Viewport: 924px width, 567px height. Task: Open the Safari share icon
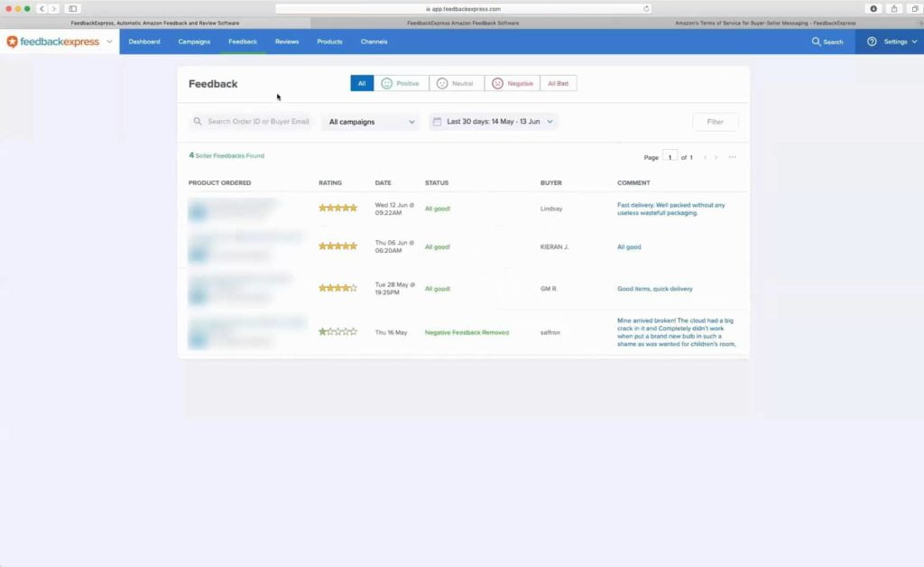pos(894,9)
